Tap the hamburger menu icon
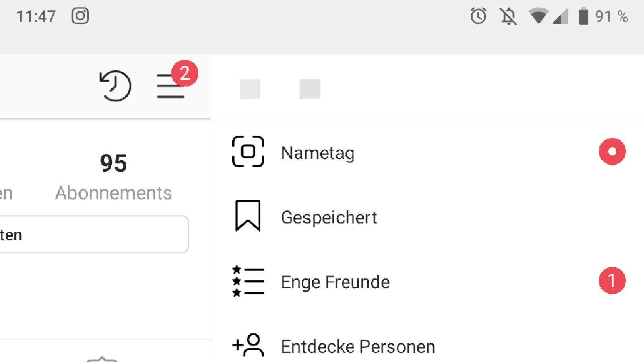The image size is (644, 362). tap(171, 86)
